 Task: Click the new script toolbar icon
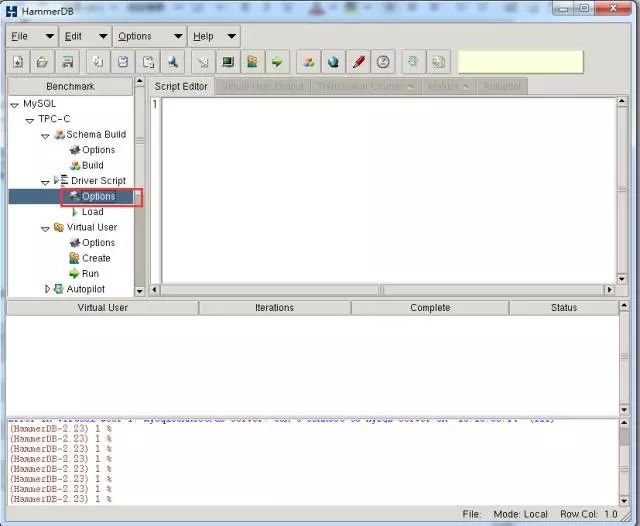[x=18, y=62]
